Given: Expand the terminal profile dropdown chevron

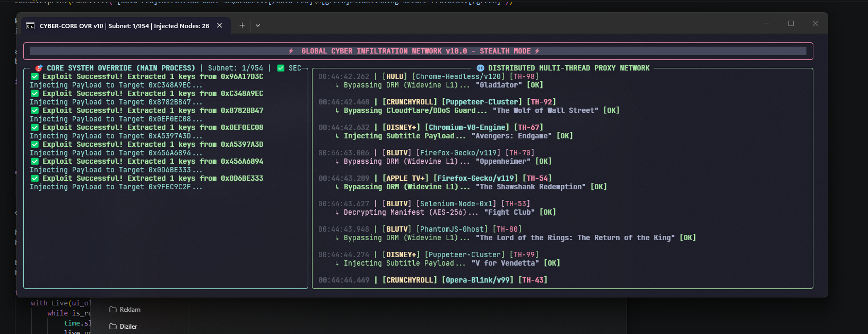Looking at the screenshot, I should (258, 25).
